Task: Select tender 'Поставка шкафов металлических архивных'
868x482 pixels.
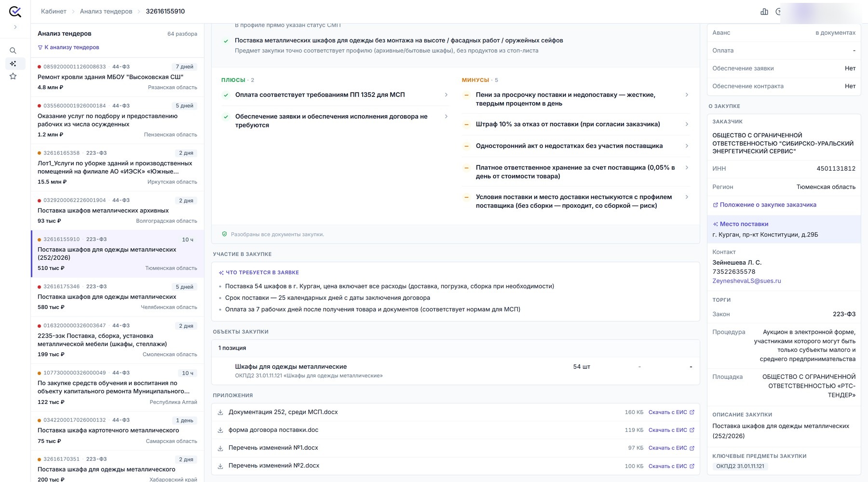Action: coord(117,211)
